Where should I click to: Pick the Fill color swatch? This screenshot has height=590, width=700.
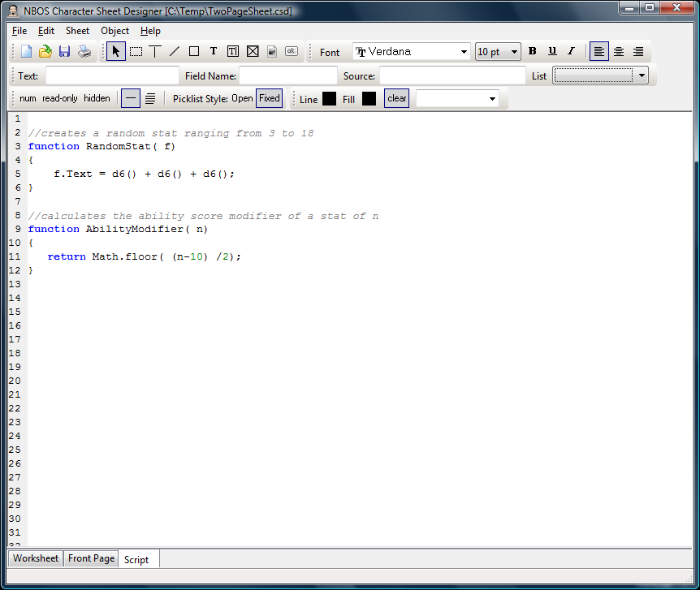coord(369,99)
